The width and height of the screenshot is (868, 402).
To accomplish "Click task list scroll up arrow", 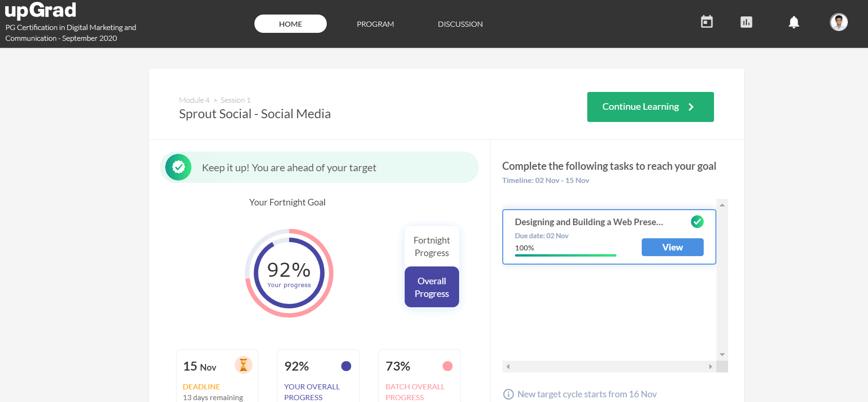I will click(x=722, y=205).
